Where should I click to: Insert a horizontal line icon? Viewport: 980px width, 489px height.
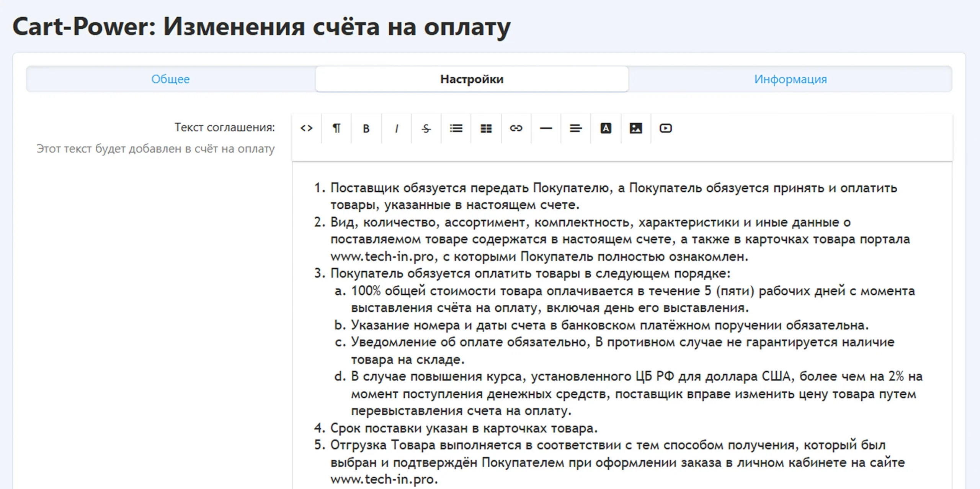point(546,128)
